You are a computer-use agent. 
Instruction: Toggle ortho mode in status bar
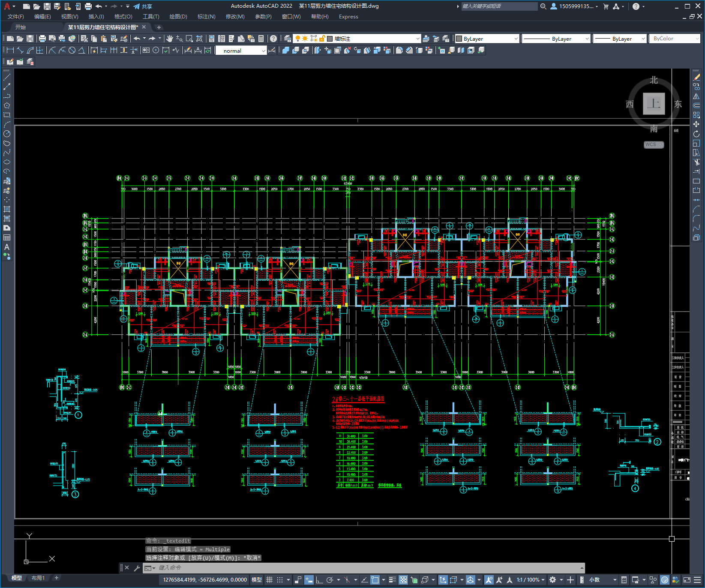point(319,580)
